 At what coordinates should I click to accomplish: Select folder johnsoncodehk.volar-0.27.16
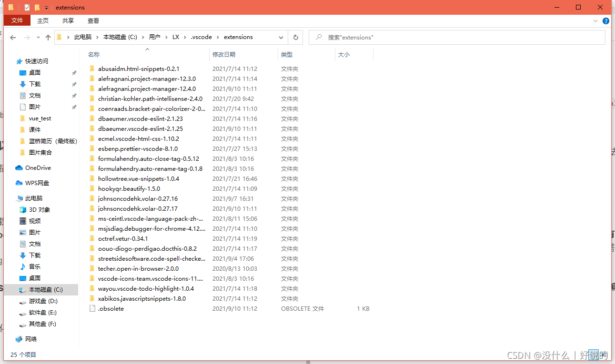coord(138,199)
